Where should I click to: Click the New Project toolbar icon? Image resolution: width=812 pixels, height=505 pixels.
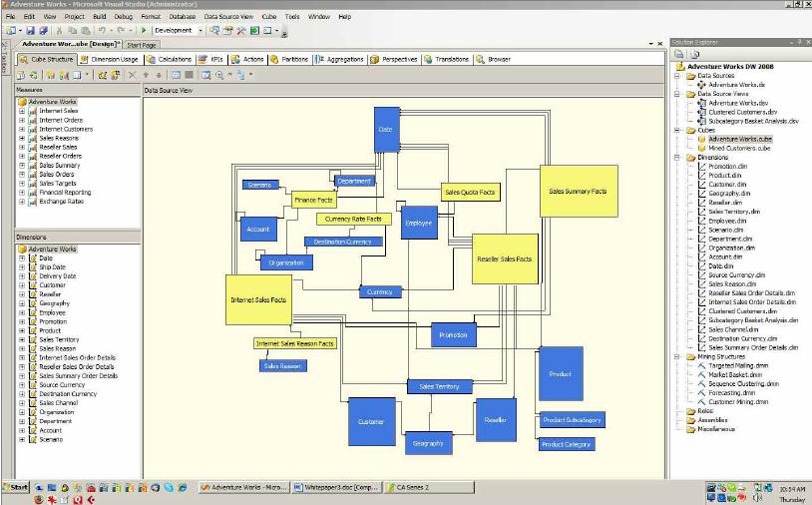click(11, 31)
